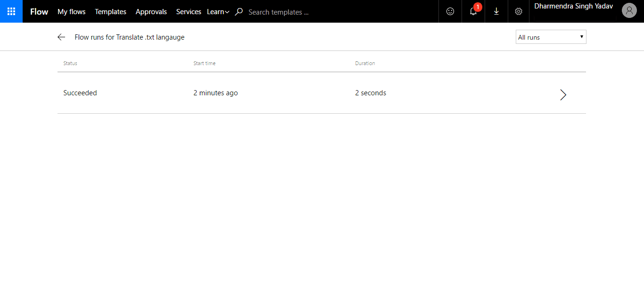Go back using the left arrow

pos(61,37)
